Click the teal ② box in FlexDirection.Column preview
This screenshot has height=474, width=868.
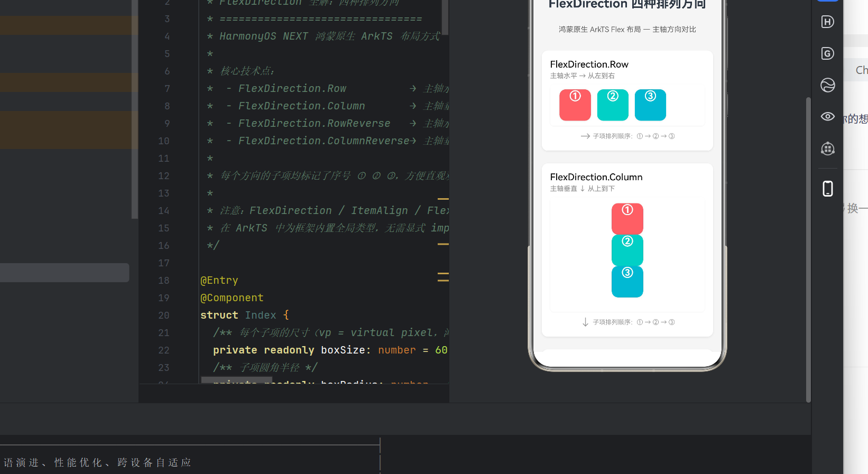627,250
